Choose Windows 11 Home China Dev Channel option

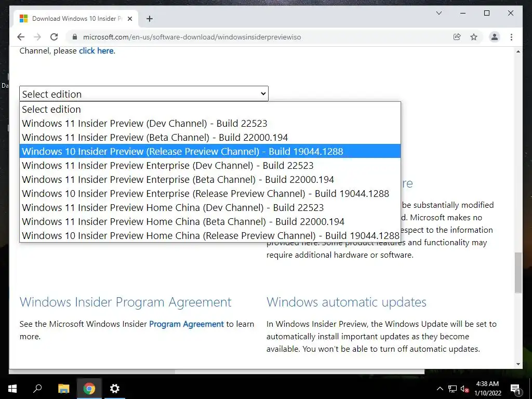[x=210, y=207]
